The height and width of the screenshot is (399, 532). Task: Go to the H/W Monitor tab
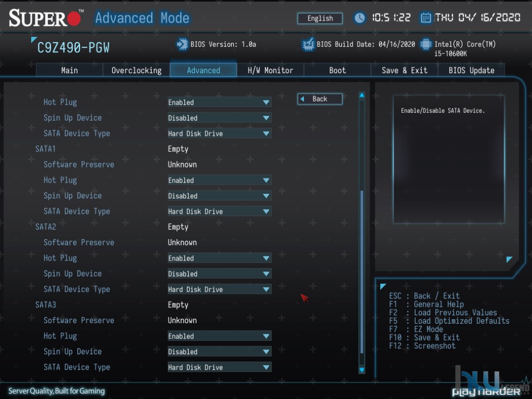[x=270, y=70]
